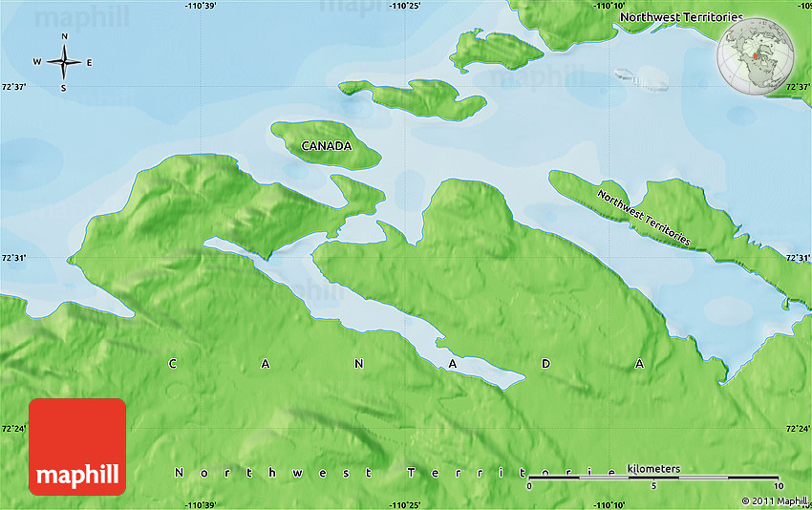Click the diagonal Northwest Territories peninsula label
This screenshot has height=510, width=812.
(643, 218)
